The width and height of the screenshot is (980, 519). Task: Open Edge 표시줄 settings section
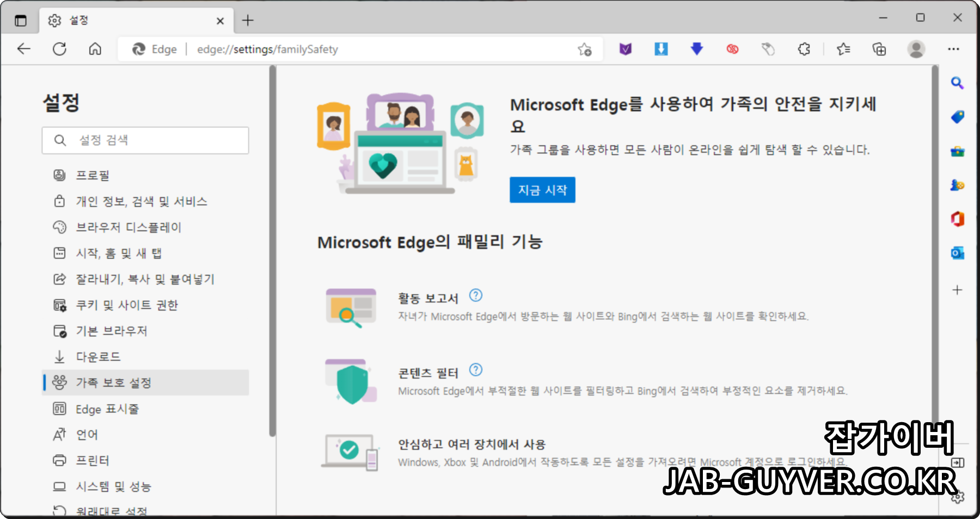tap(145, 409)
